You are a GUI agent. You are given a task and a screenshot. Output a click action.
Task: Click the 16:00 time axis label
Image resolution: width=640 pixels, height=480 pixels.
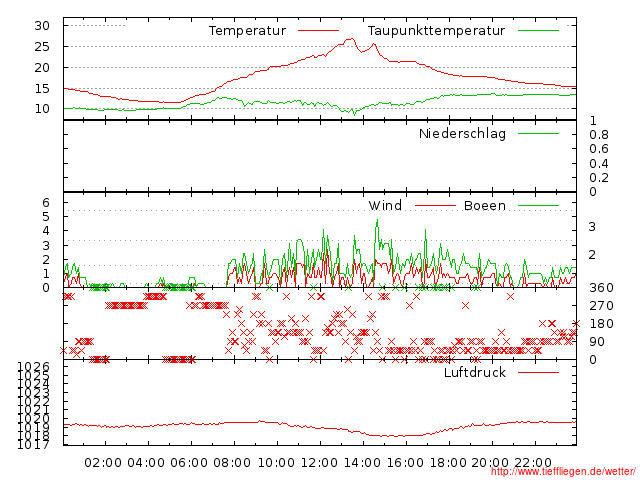(405, 463)
